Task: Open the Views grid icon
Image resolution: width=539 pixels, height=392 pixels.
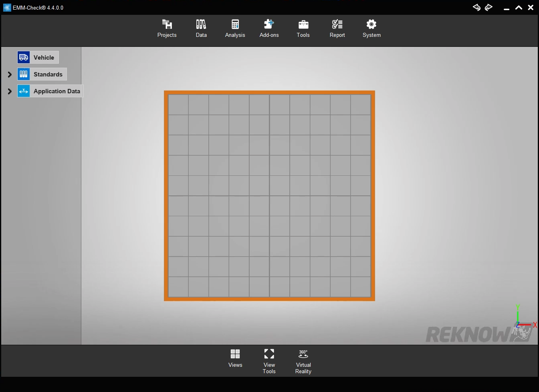Action: tap(235, 354)
